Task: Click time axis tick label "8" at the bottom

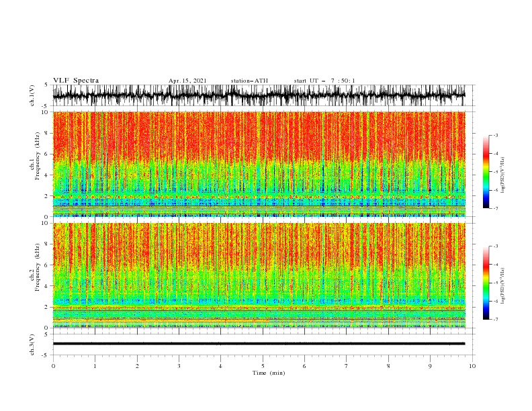Action: pyautogui.click(x=388, y=366)
